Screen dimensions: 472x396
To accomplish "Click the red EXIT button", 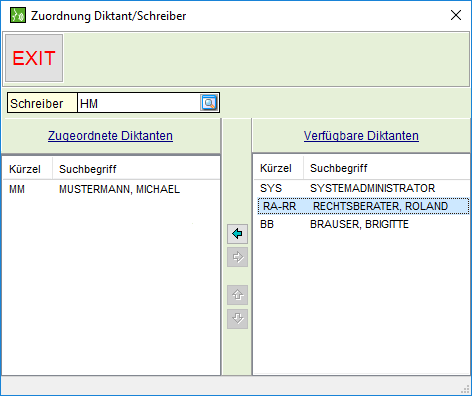I will pos(34,58).
